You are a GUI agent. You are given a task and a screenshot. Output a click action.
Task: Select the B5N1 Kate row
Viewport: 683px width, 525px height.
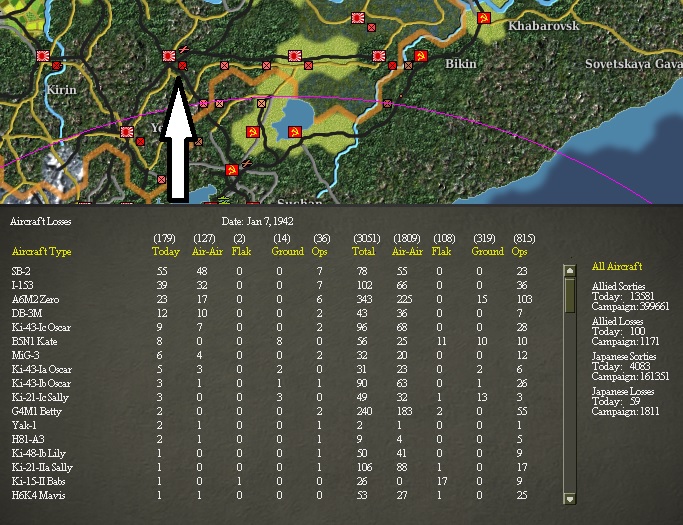270,341
